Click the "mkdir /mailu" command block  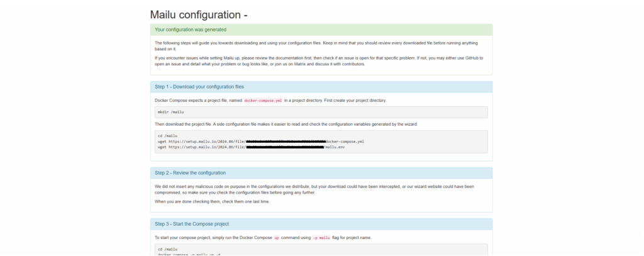tap(321, 112)
